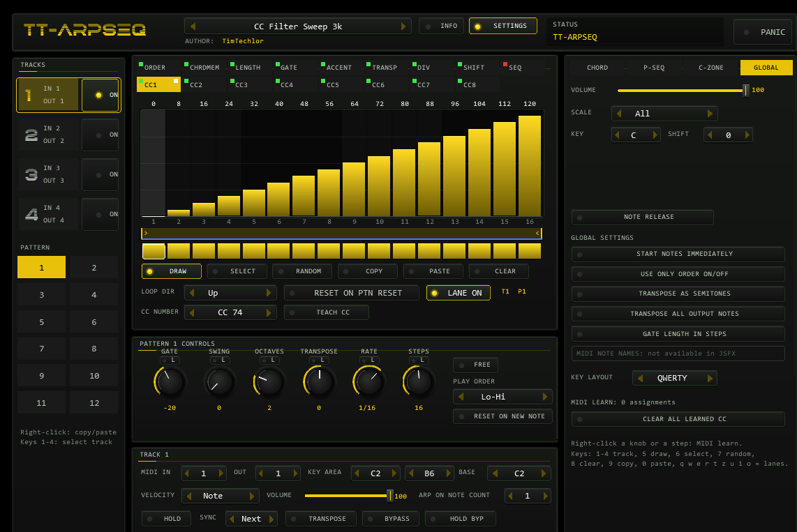Click the Swing knob
This screenshot has width=797, height=532.
[x=219, y=381]
